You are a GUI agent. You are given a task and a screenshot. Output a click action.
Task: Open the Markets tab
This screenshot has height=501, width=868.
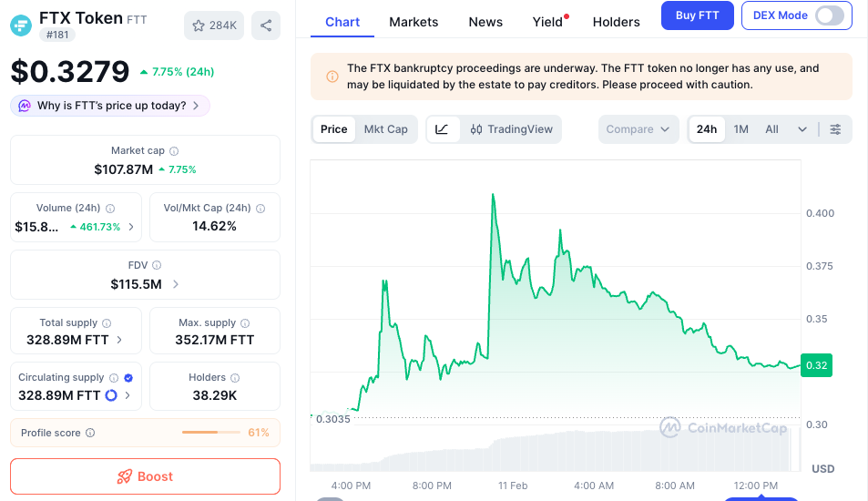tap(414, 22)
